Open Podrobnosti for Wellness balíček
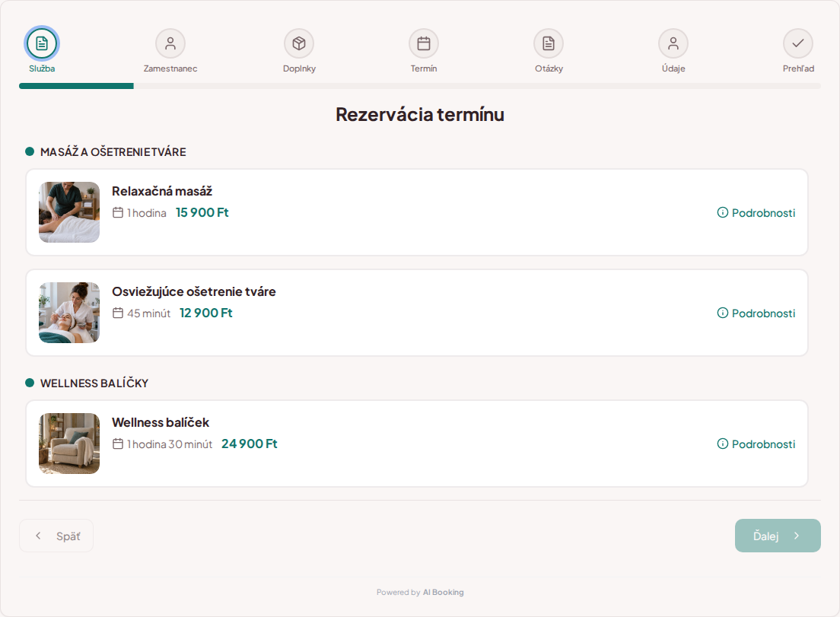840x617 pixels. (x=756, y=444)
